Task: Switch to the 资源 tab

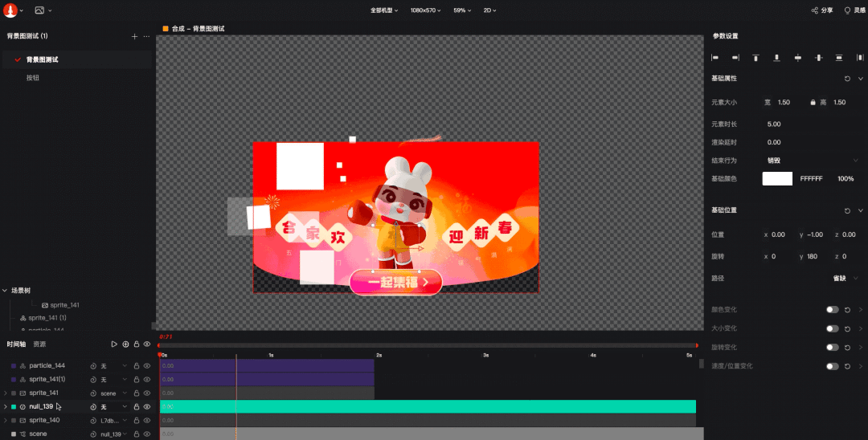Action: point(39,344)
